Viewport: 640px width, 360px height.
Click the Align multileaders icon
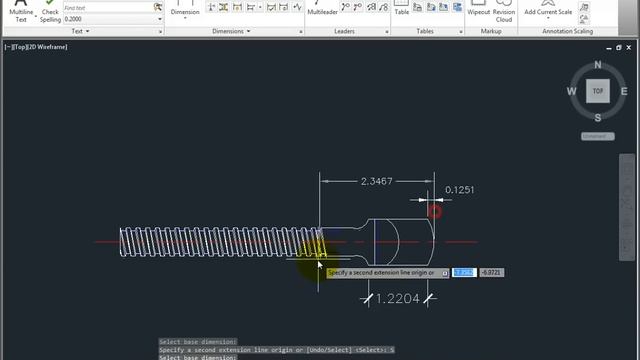pos(371,7)
